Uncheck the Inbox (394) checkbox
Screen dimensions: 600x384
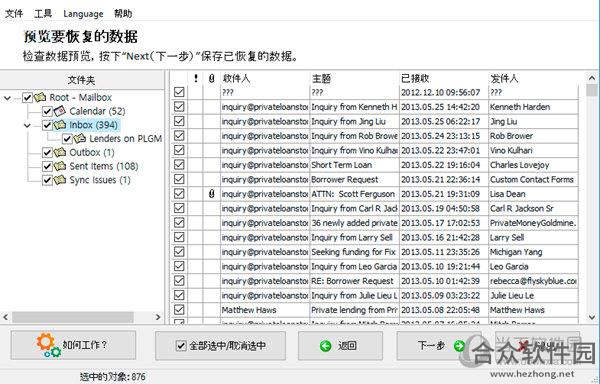[x=47, y=125]
